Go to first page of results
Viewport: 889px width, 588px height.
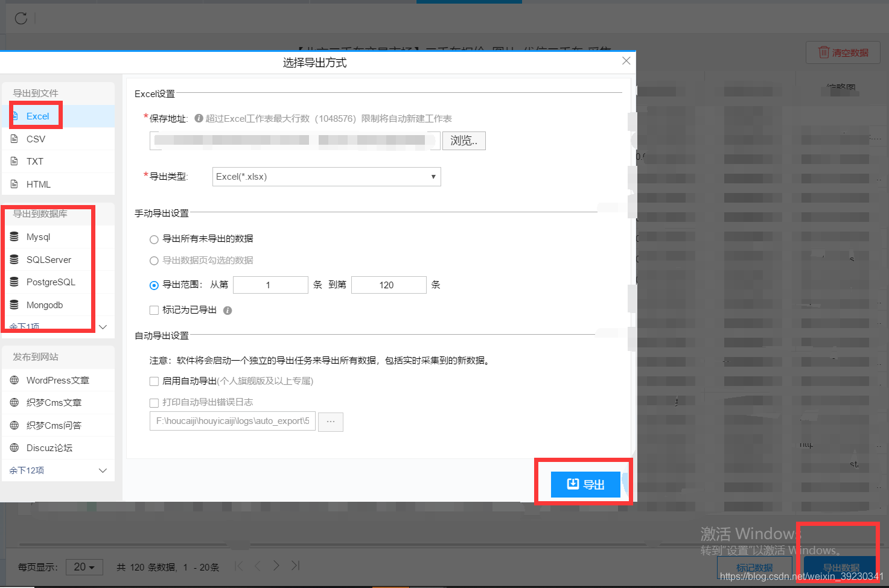[239, 566]
